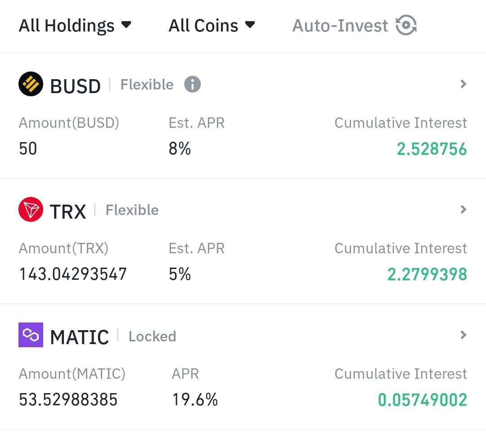Open BUSD details via right chevron
Screen dimensions: 486x448
coord(463,84)
